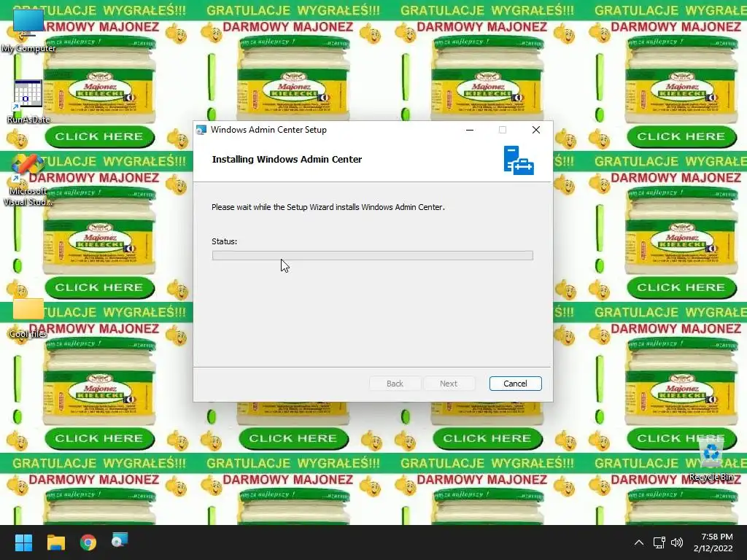Click the 'Windows Admin Center Setup' title text
747x560 pixels.
268,130
